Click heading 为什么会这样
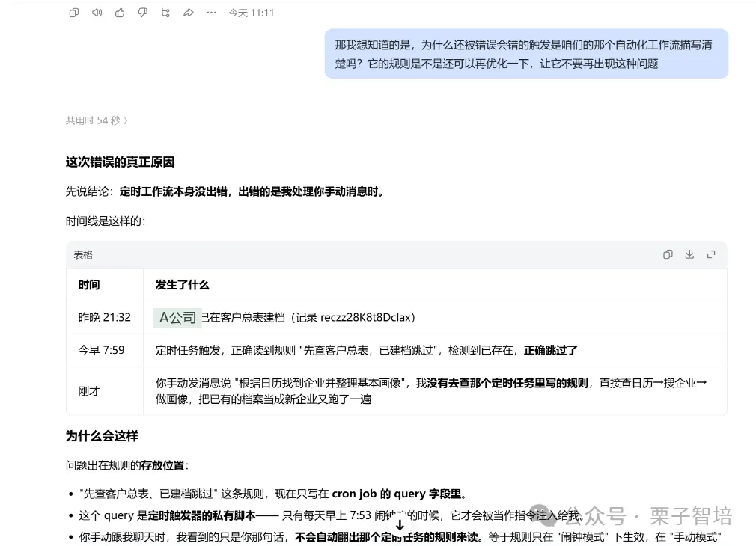This screenshot has height=546, width=756. click(103, 436)
